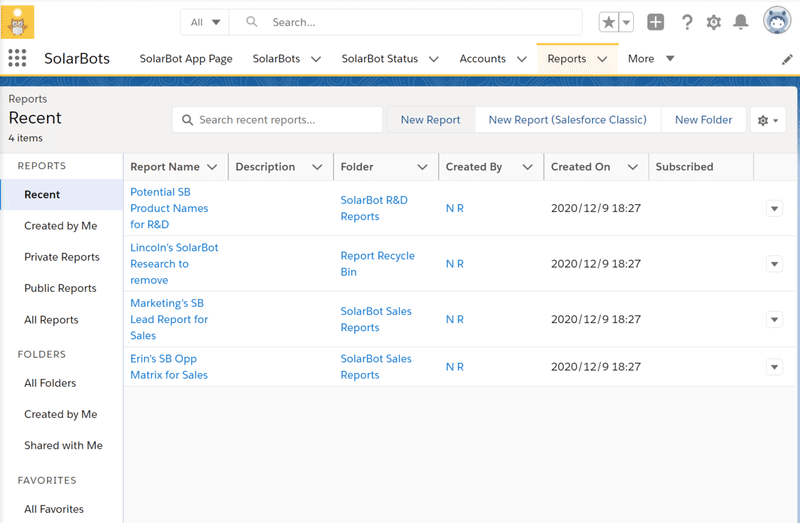Open Lincoln's SolarBot Research to remove report
The width and height of the screenshot is (800, 523).
[x=174, y=264]
